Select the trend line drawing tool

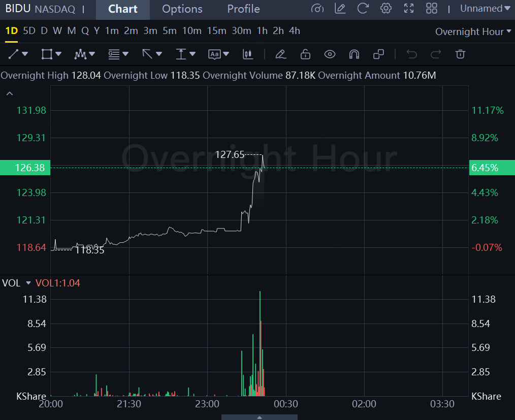pos(14,54)
